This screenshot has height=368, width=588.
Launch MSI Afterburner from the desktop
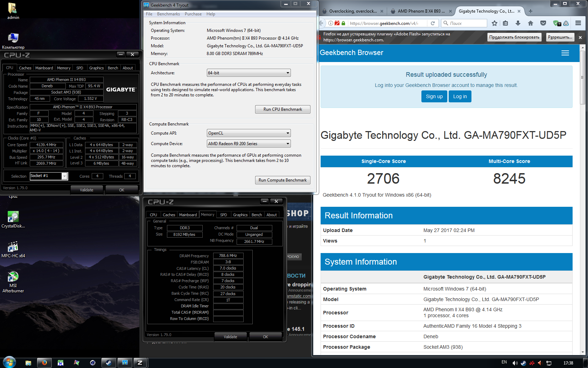(13, 282)
